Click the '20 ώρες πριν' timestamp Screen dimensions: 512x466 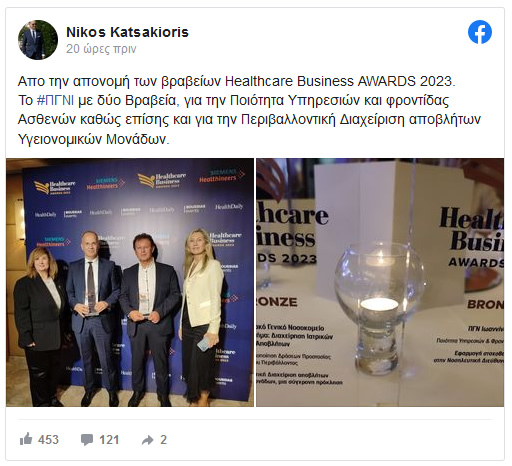(x=101, y=49)
